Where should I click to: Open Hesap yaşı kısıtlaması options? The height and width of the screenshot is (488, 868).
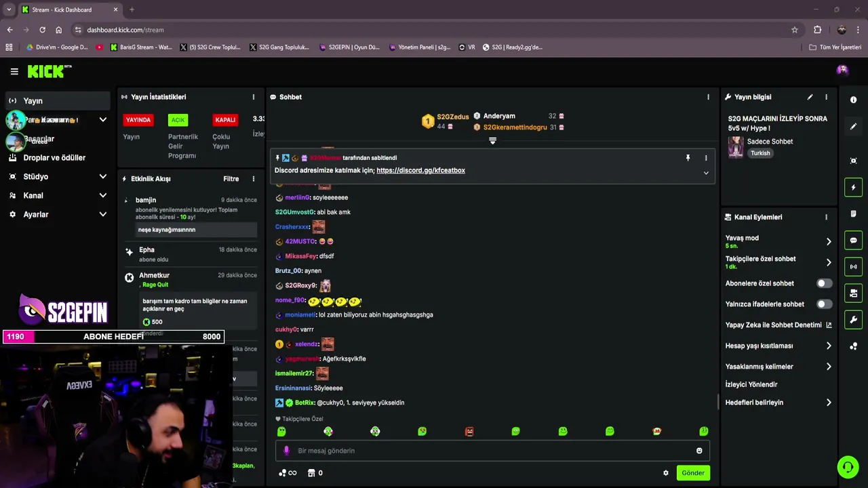(x=778, y=346)
